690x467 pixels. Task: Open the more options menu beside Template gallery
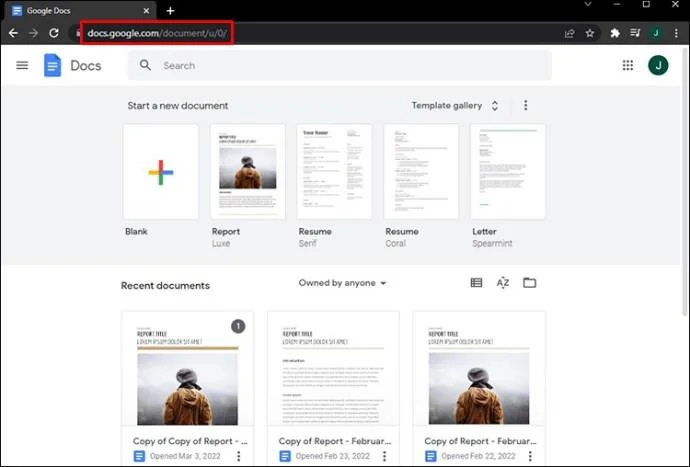point(525,105)
